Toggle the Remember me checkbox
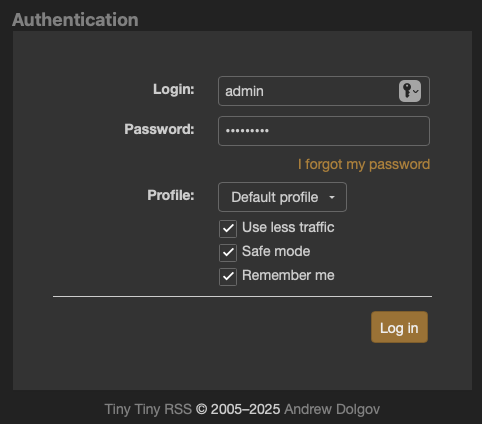 point(228,277)
